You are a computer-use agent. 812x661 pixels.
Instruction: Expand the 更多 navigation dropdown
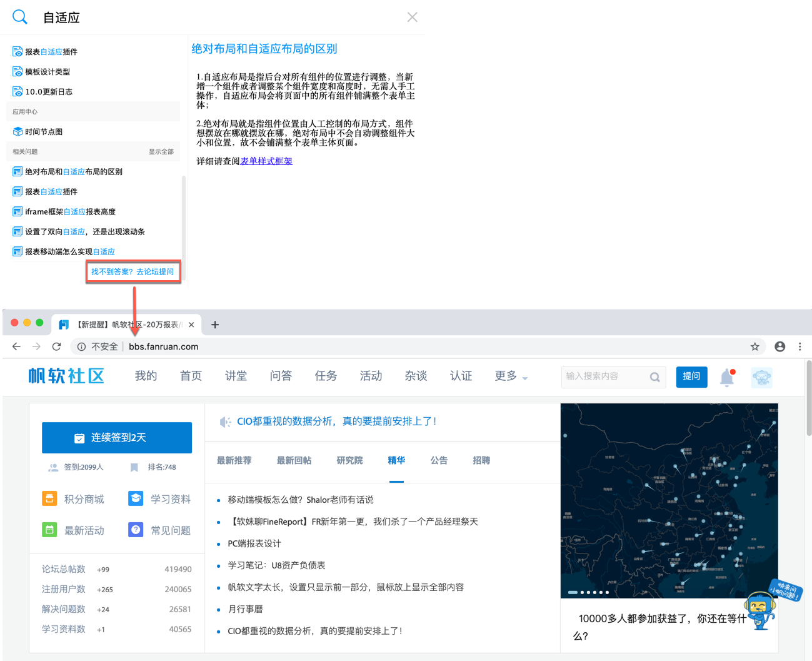click(x=511, y=376)
